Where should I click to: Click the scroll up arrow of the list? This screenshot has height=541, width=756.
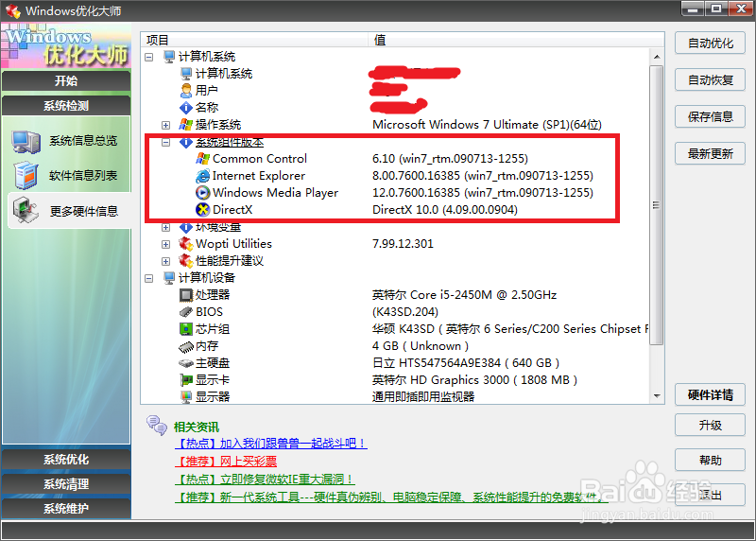[x=657, y=57]
